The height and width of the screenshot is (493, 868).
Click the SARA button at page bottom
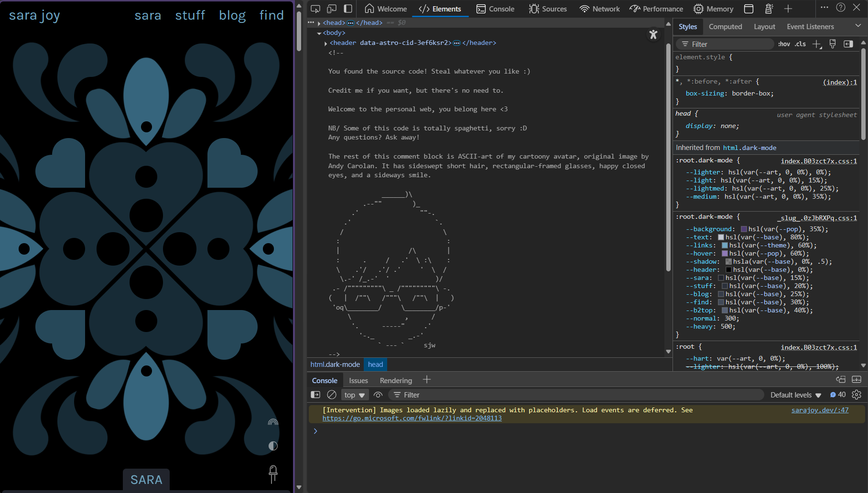(x=146, y=480)
